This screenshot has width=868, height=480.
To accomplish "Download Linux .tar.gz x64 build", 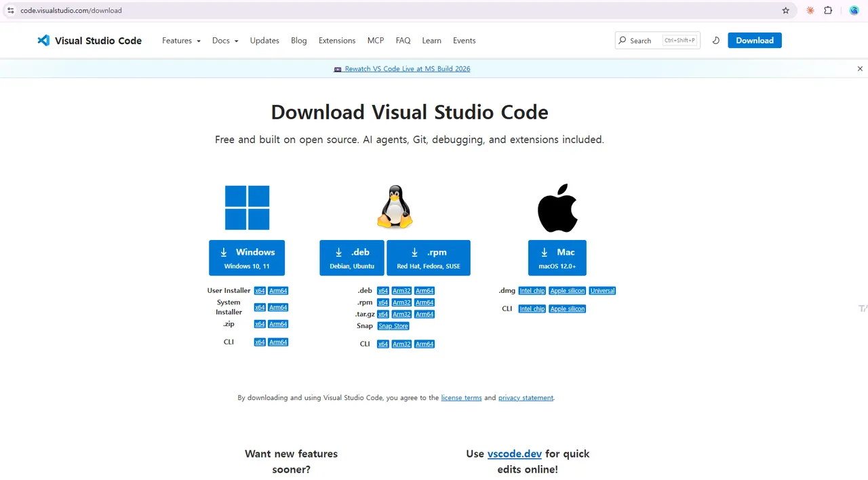I will click(383, 314).
